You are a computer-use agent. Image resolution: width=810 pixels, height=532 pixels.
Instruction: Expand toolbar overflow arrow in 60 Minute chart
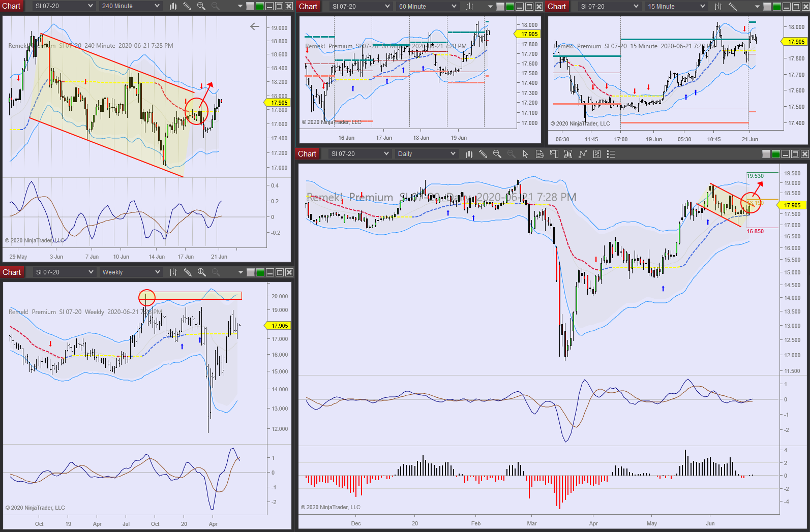click(490, 7)
